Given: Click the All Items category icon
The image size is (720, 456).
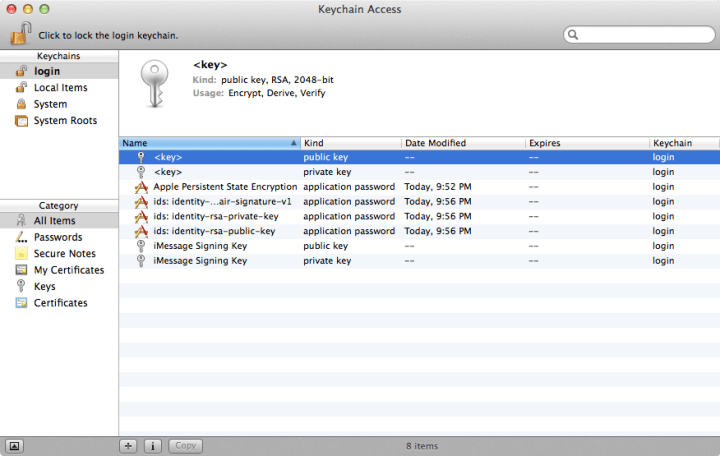Looking at the screenshot, I should [21, 220].
